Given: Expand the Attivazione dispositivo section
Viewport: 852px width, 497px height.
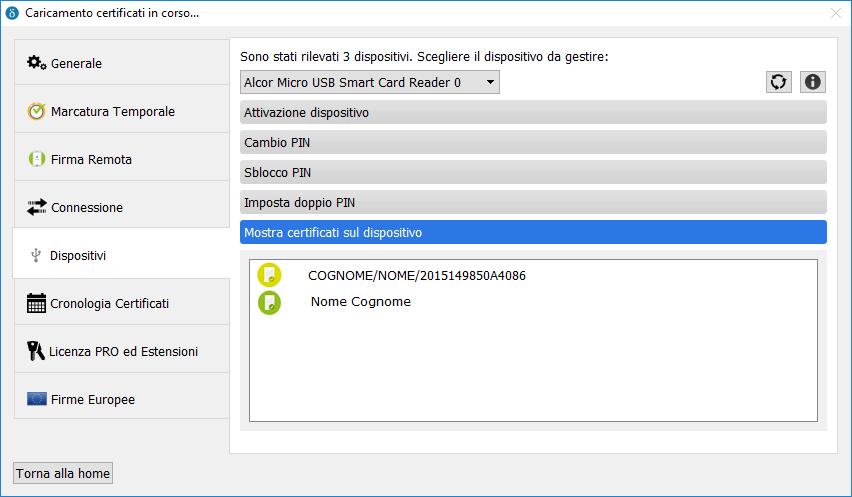Looking at the screenshot, I should point(533,113).
